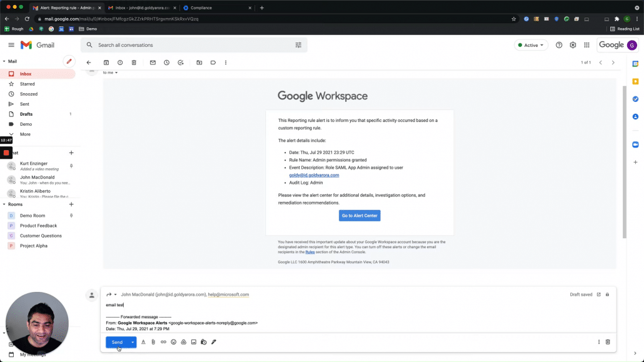644x362 pixels.
Task: Open more options in the reply toolbar
Action: pyautogui.click(x=599, y=342)
